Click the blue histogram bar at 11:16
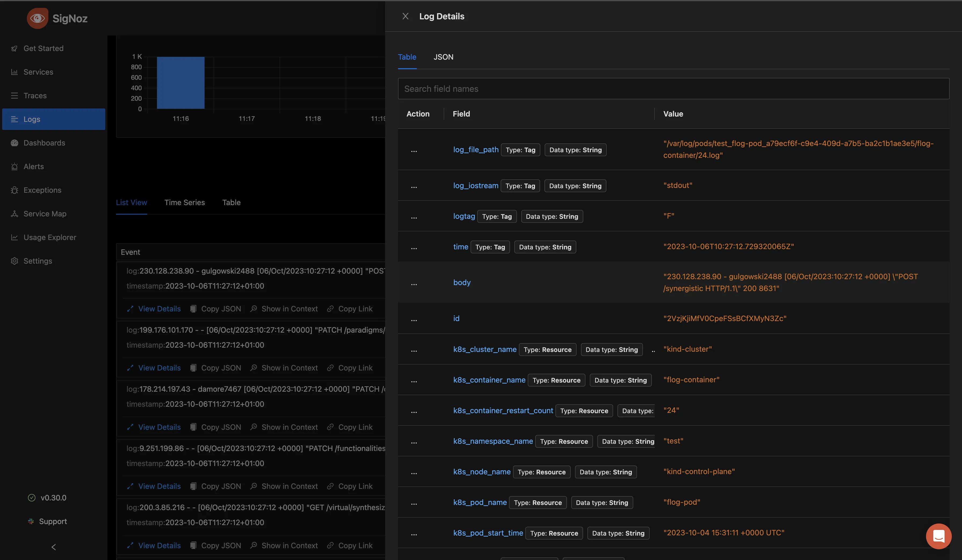The width and height of the screenshot is (962, 560). point(180,83)
